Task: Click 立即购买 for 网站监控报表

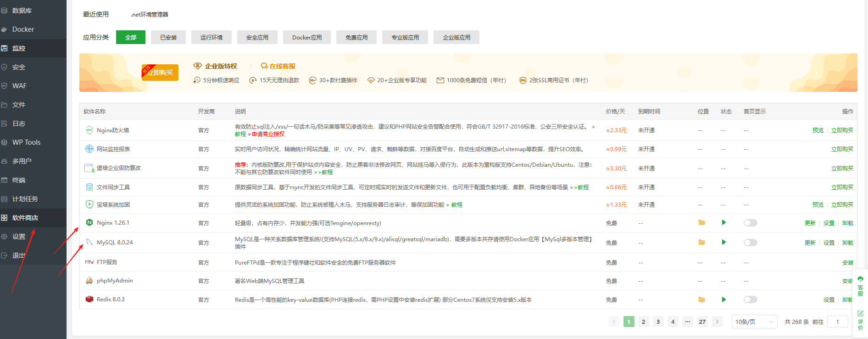Action: (842, 149)
